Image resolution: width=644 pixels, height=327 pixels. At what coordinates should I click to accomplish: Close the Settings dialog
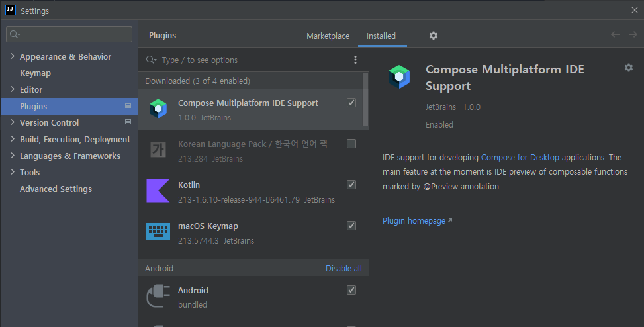(x=635, y=11)
